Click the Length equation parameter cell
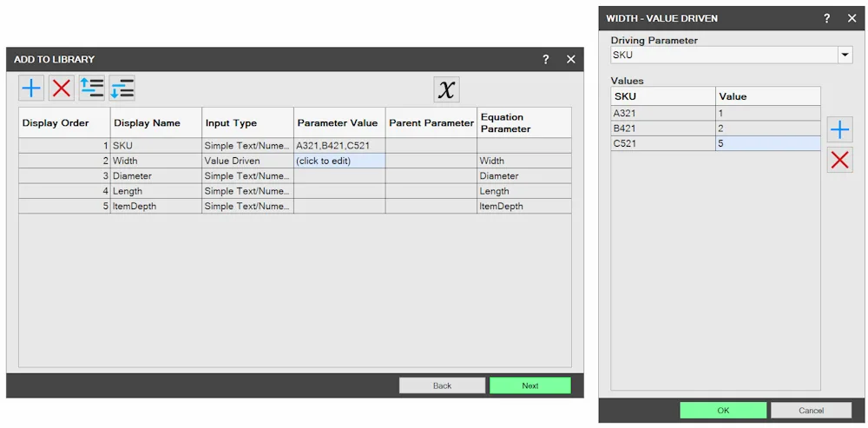Image resolution: width=868 pixels, height=428 pixels. click(x=524, y=191)
